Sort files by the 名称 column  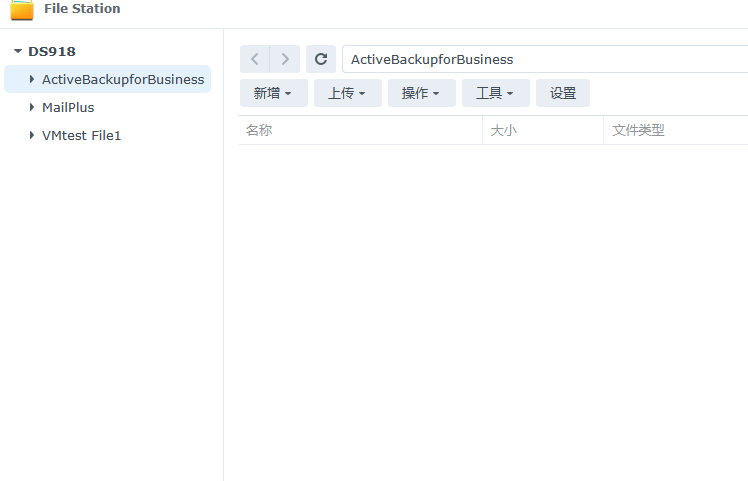(x=359, y=130)
